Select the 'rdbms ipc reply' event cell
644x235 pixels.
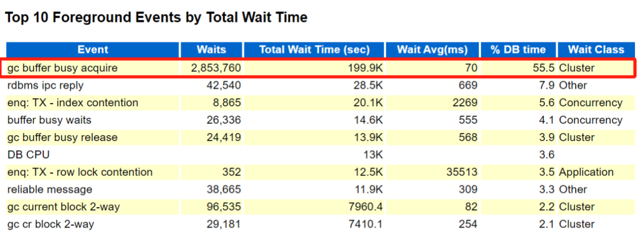coord(46,85)
